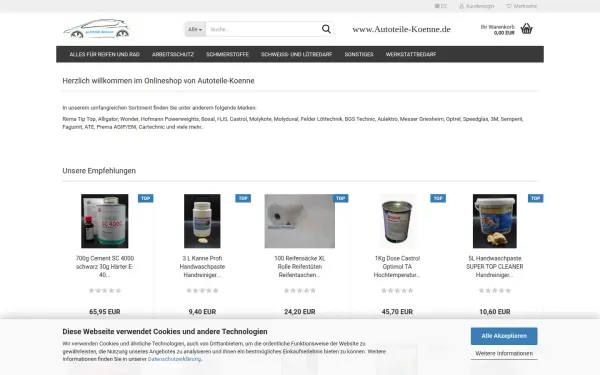600x375 pixels.
Task: Click the Merkzettel heart icon
Action: coord(509,6)
